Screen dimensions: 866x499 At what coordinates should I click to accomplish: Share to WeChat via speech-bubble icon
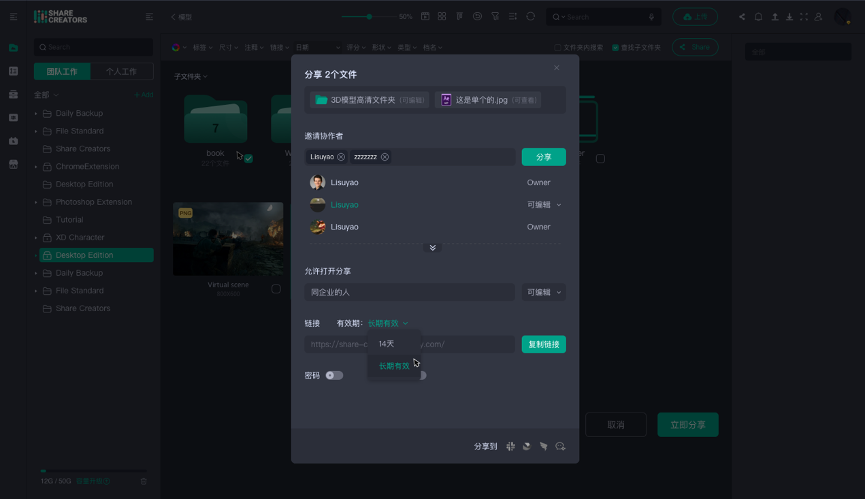pyautogui.click(x=560, y=446)
